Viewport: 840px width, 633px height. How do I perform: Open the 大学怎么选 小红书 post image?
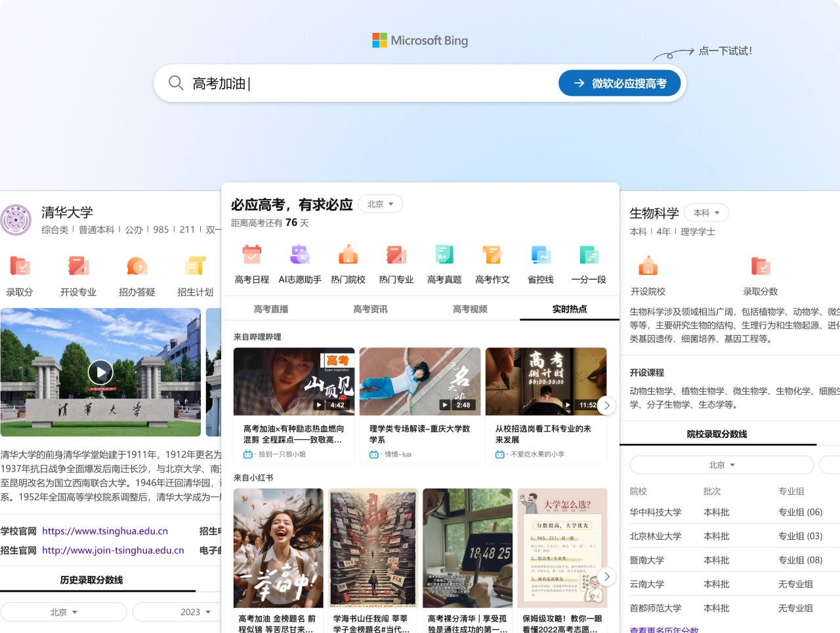click(562, 548)
